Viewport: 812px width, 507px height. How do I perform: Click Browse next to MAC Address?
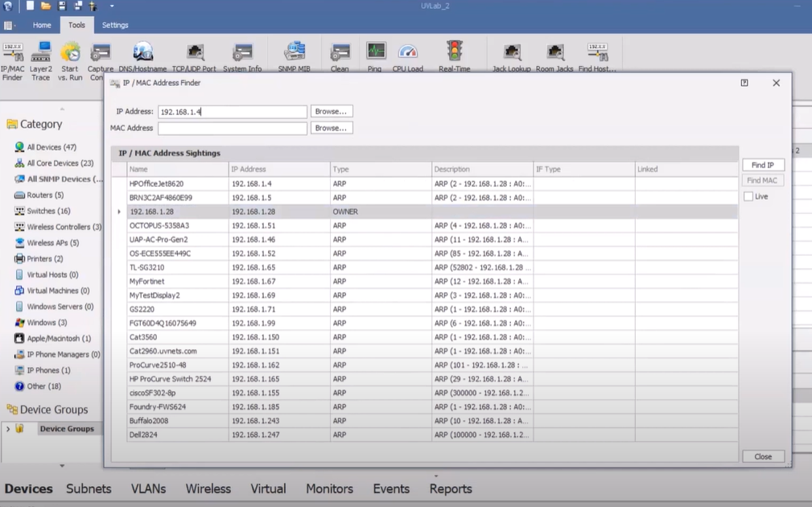click(x=332, y=128)
